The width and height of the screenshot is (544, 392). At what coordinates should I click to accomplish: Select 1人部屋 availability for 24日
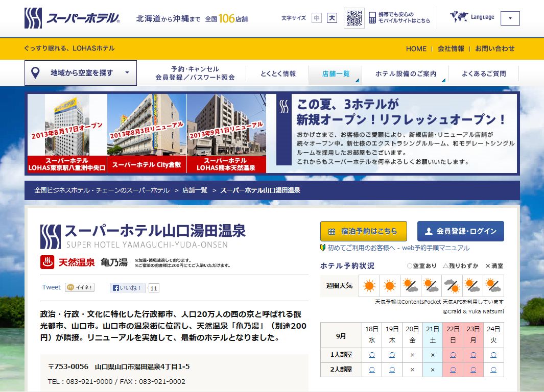click(x=493, y=355)
